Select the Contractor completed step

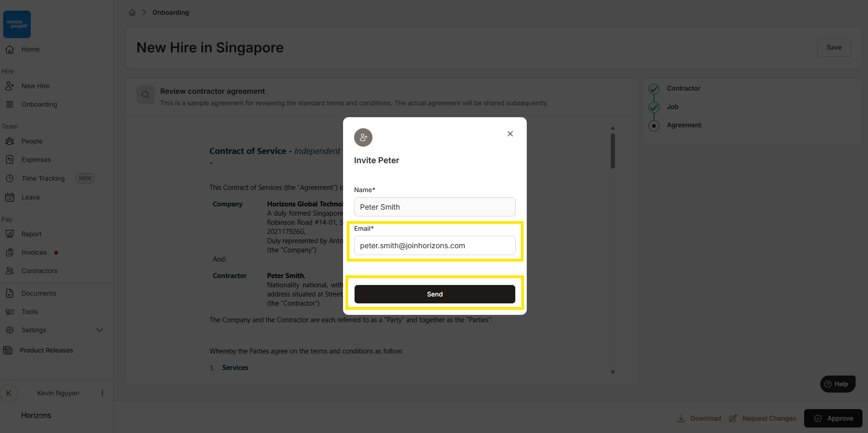click(x=654, y=89)
